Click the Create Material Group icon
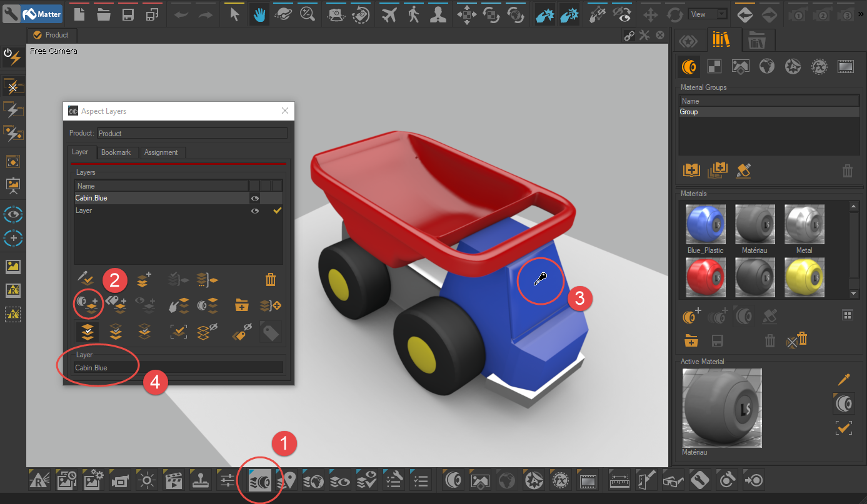The height and width of the screenshot is (504, 867). click(x=691, y=169)
